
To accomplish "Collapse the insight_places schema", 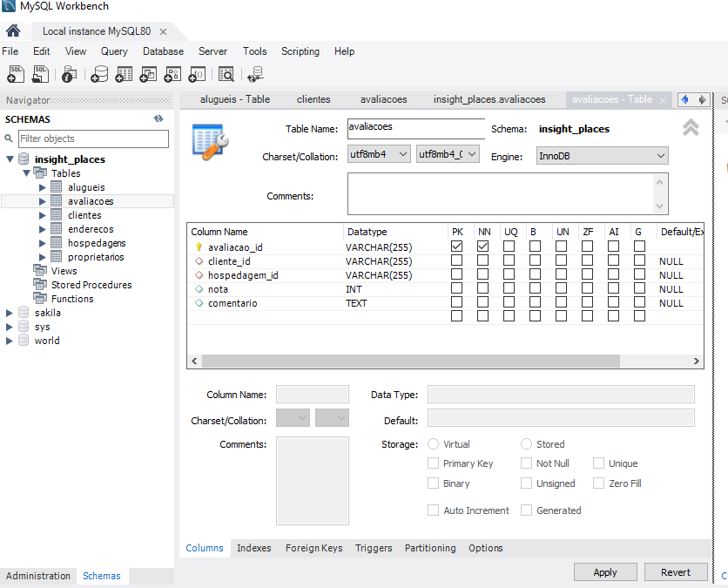I will point(10,159).
